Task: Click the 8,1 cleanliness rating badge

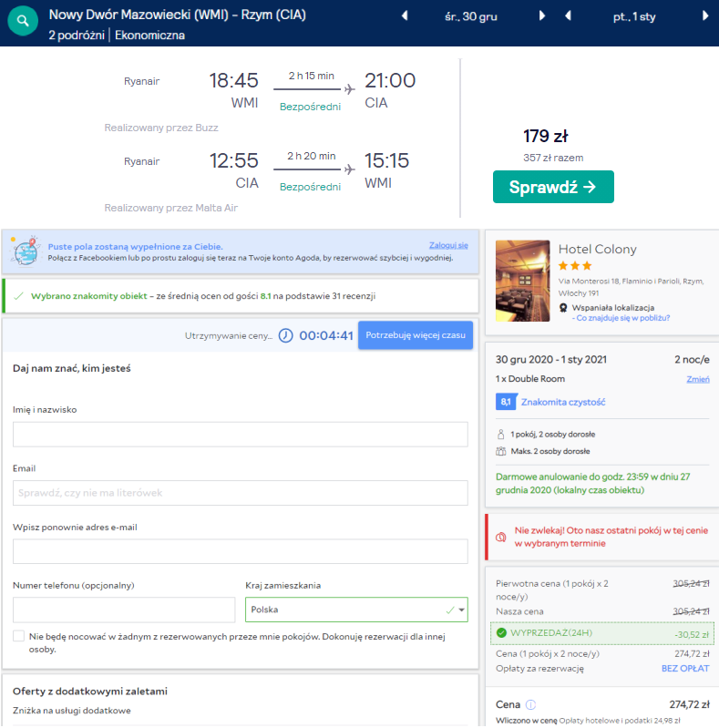Action: [507, 402]
